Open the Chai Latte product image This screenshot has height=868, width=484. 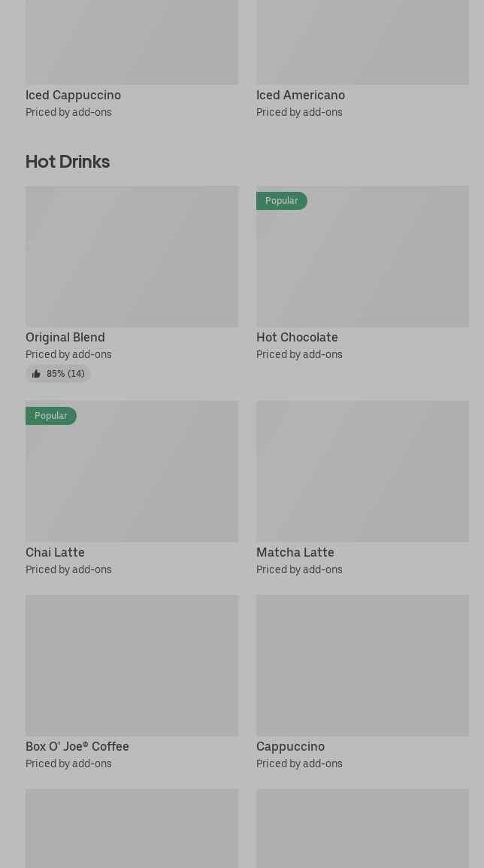pyautogui.click(x=132, y=472)
